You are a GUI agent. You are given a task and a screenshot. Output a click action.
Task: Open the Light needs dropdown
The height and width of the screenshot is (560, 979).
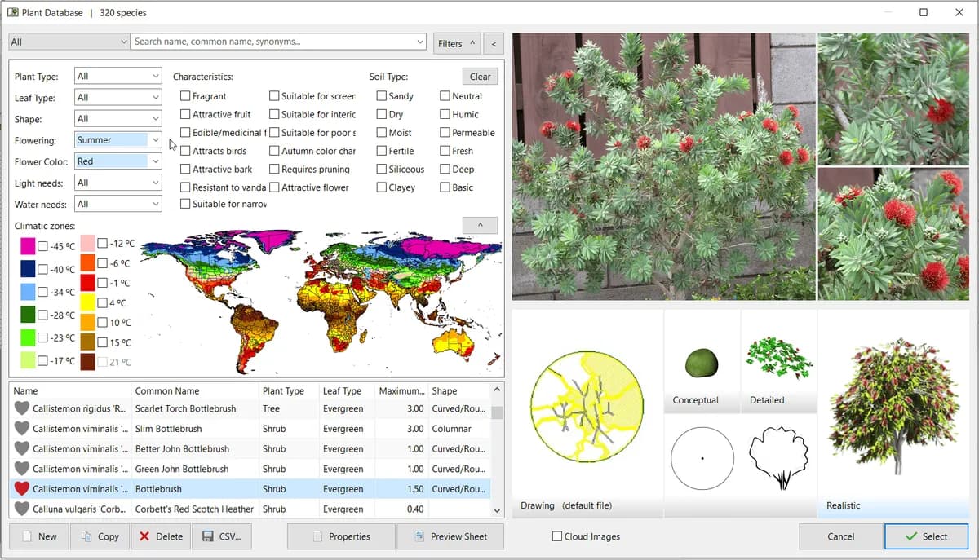point(117,183)
